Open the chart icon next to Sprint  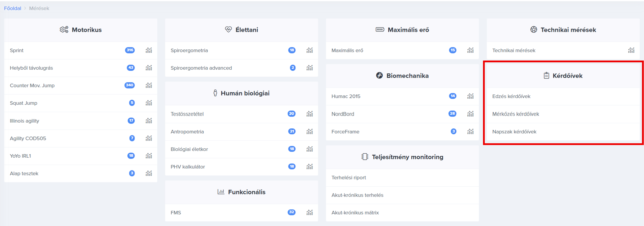pyautogui.click(x=149, y=50)
